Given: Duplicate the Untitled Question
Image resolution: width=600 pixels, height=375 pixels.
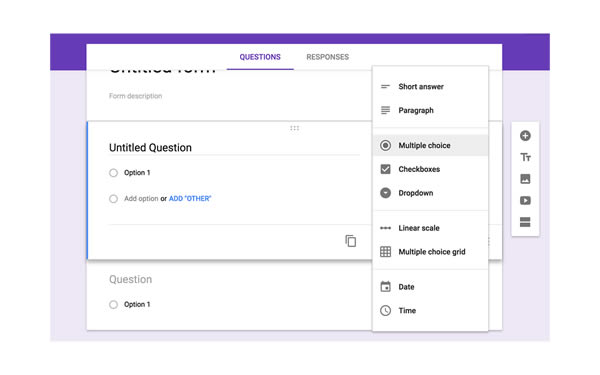Looking at the screenshot, I should (351, 241).
